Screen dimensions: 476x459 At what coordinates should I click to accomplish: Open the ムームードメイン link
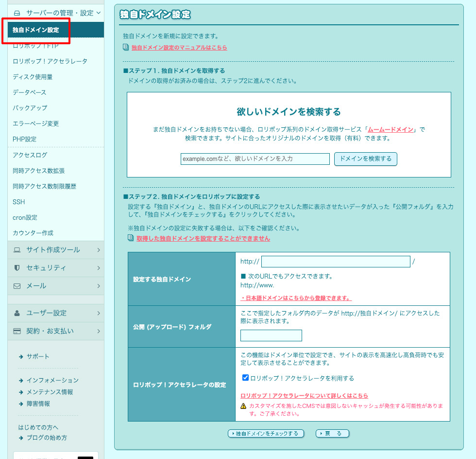391,129
